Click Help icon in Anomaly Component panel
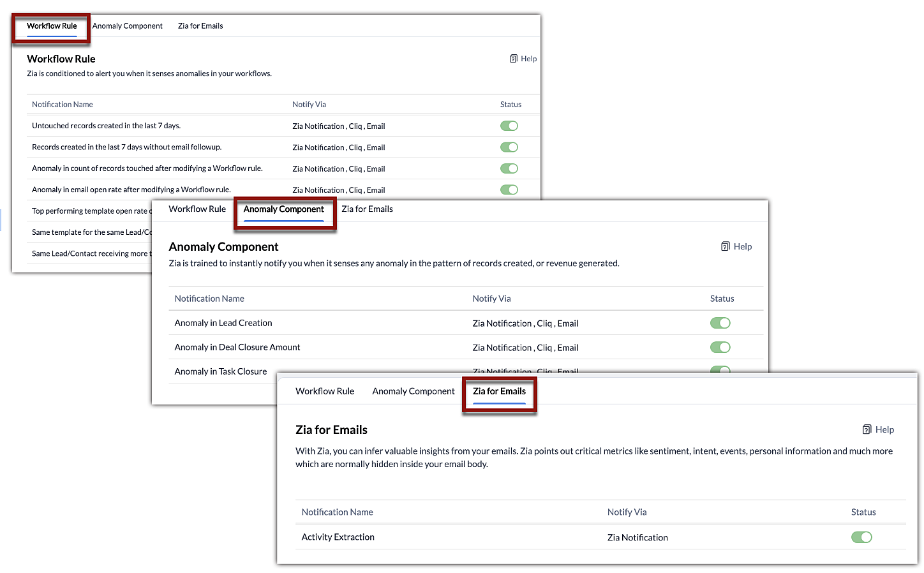 pyautogui.click(x=726, y=246)
